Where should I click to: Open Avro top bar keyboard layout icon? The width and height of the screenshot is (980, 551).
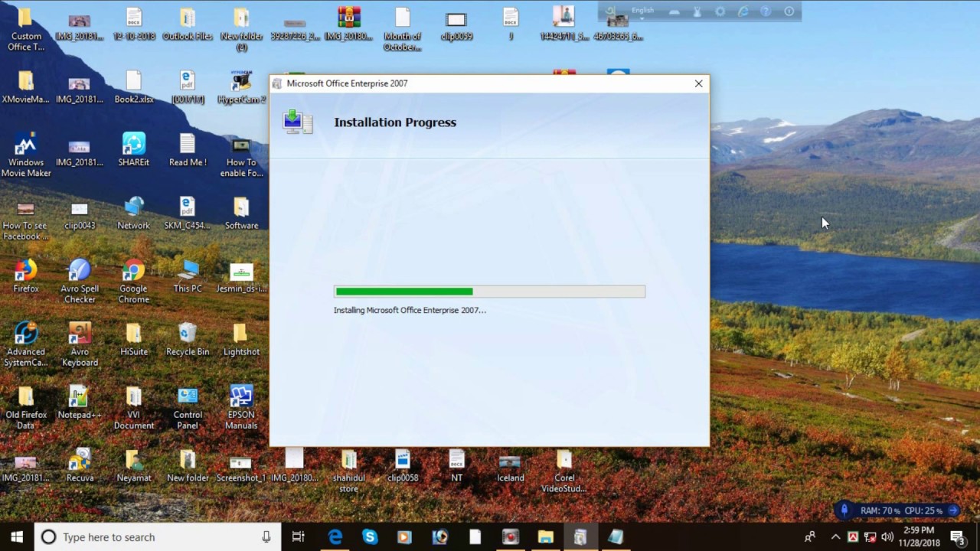click(x=674, y=11)
